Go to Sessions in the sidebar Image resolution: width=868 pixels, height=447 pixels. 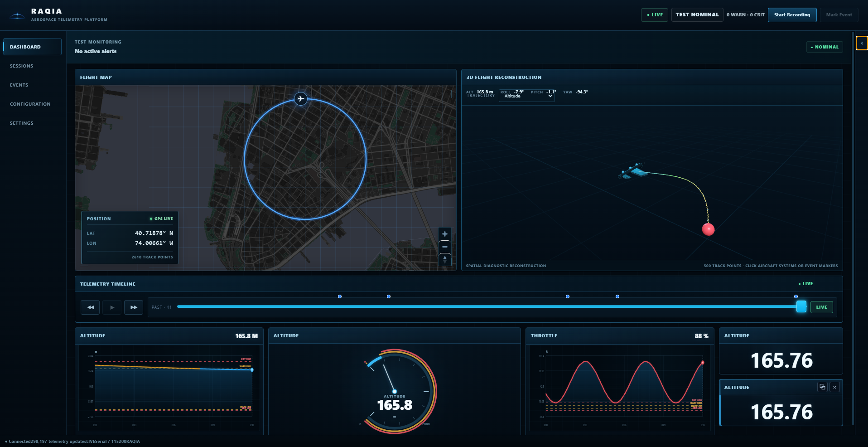click(x=32, y=66)
